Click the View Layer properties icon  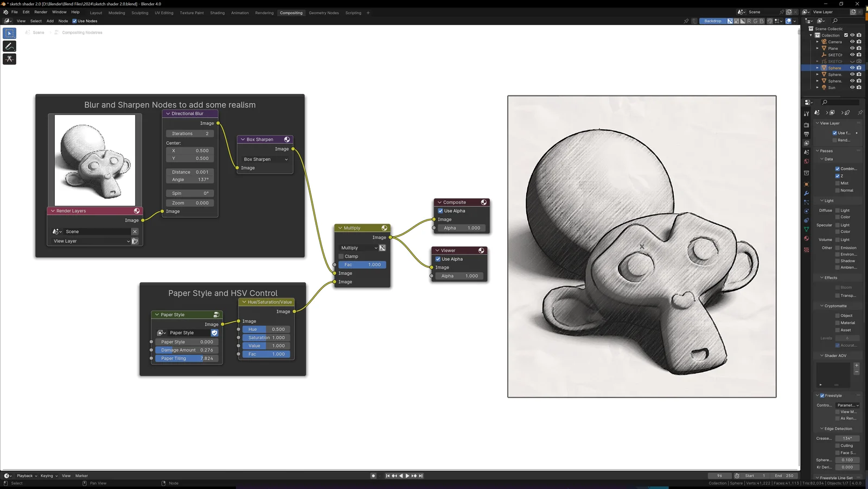click(x=807, y=143)
